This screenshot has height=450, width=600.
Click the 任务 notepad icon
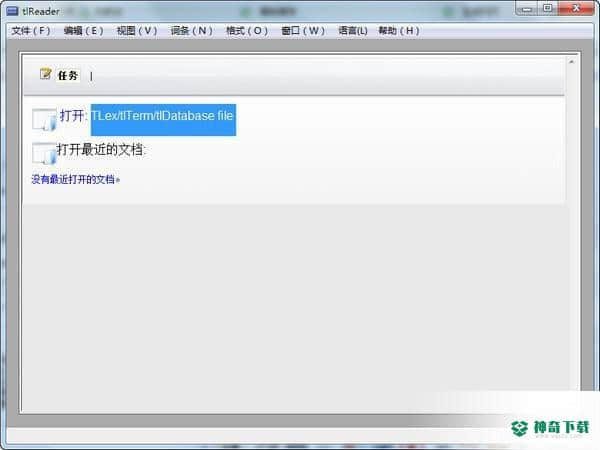click(x=46, y=73)
